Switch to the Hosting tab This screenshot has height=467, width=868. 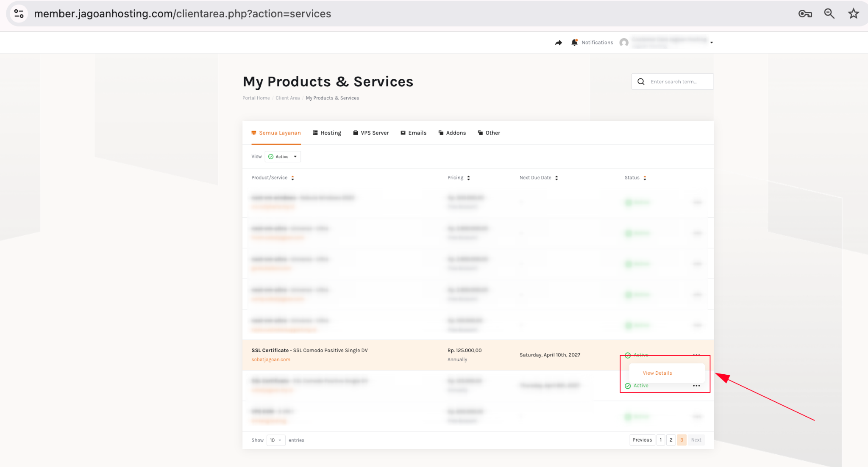(x=327, y=133)
